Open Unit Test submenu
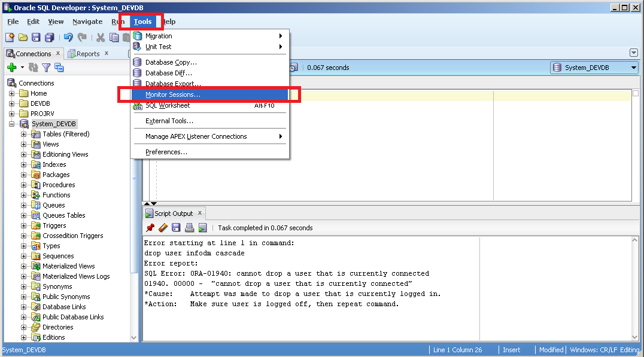 pos(210,47)
